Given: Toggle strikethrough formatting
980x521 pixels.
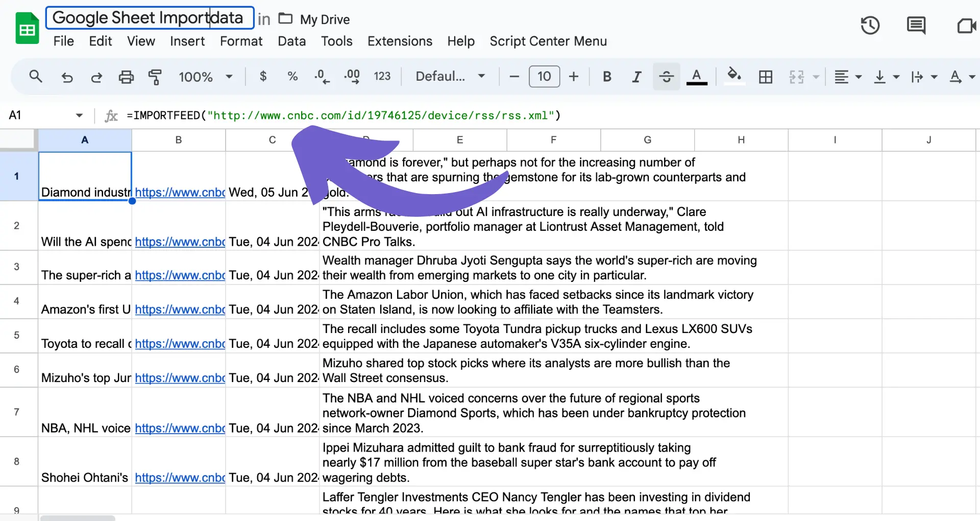Looking at the screenshot, I should click(666, 77).
